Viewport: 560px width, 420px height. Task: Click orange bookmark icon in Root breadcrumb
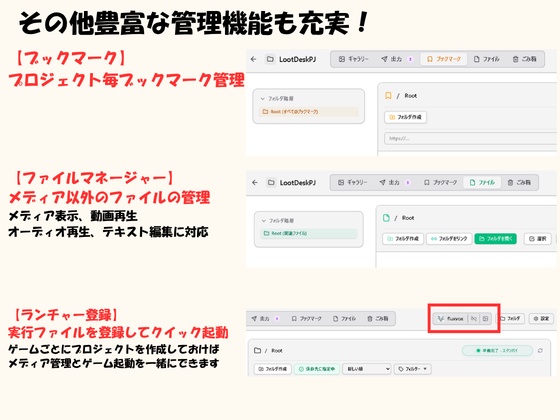click(x=388, y=96)
